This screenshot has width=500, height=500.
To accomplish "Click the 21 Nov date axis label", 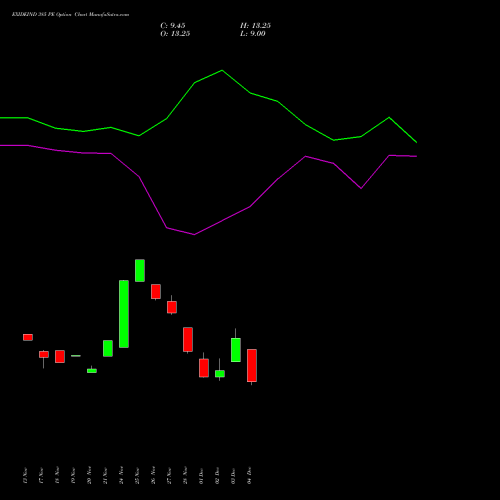I will click(x=105, y=476).
